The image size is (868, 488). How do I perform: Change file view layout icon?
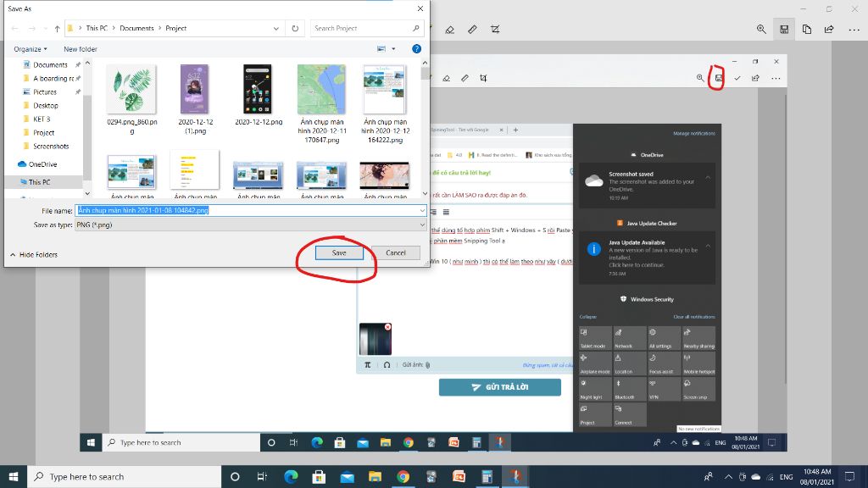click(381, 48)
